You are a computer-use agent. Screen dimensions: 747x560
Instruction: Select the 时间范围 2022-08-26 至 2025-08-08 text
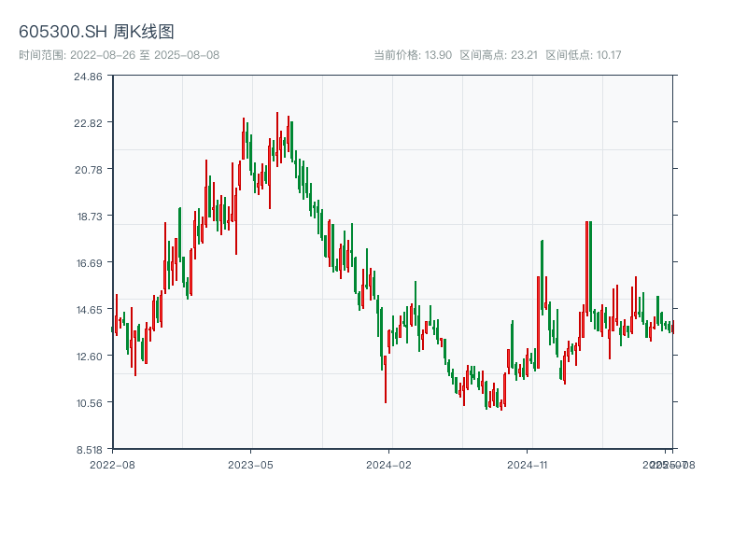[x=120, y=55]
